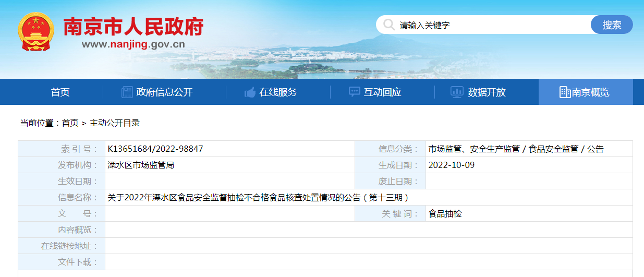Viewport: 644px width, 277px height.
Task: Open 南京概览 menu label
Action: tap(590, 92)
